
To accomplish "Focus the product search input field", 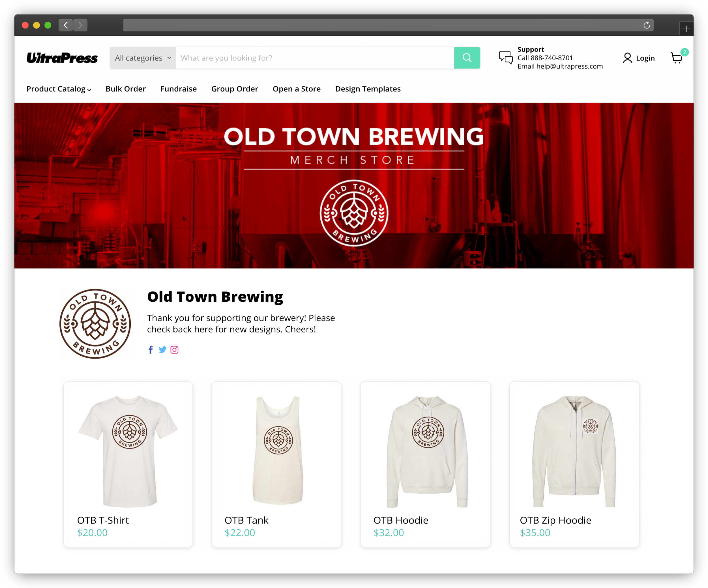I will coord(315,58).
